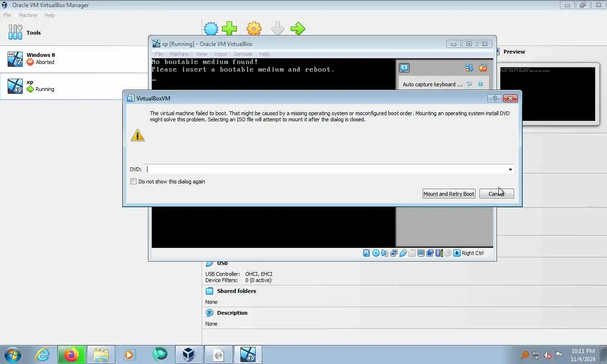Image resolution: width=607 pixels, height=364 pixels.
Task: Click the mouse integration status bar icon
Action: (x=448, y=253)
